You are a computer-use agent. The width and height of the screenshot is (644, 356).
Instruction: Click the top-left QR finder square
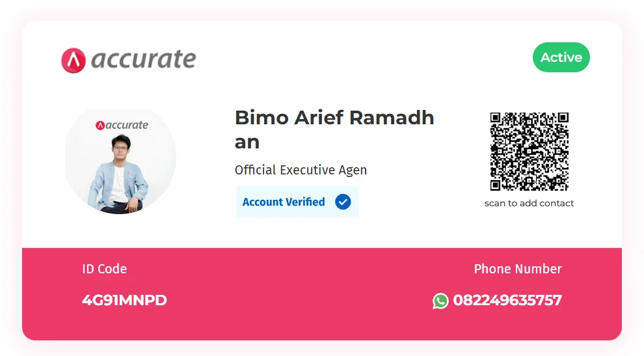tap(495, 118)
